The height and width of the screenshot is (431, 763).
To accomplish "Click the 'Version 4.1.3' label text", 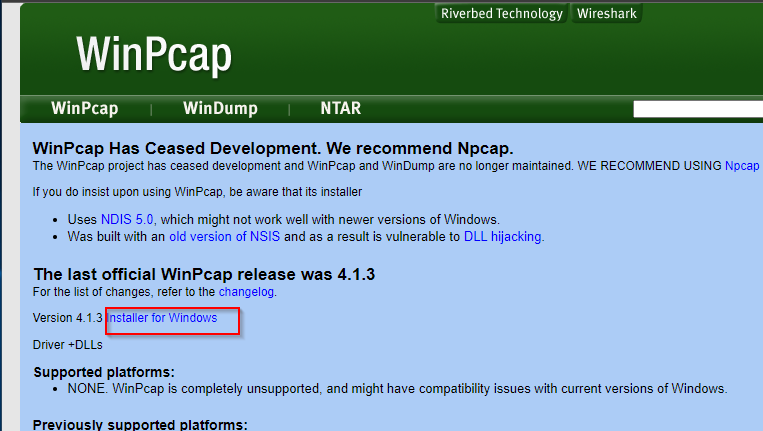I will (x=68, y=318).
